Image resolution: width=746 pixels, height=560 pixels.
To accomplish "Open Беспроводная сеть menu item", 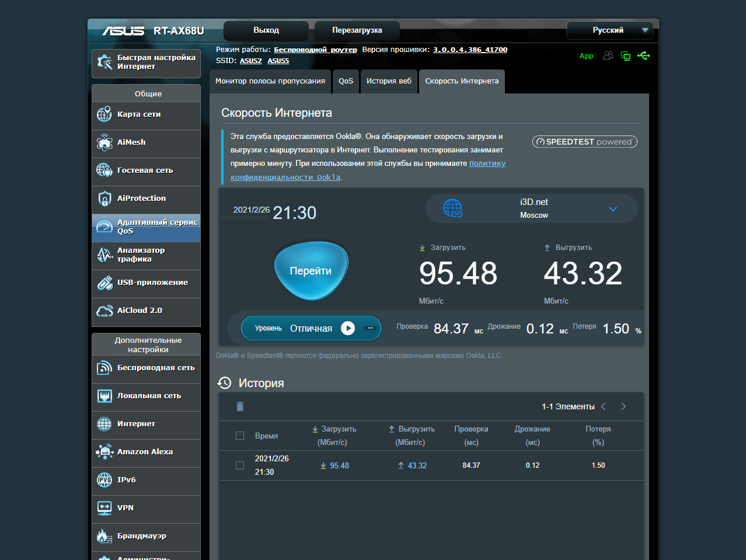I will click(x=146, y=368).
